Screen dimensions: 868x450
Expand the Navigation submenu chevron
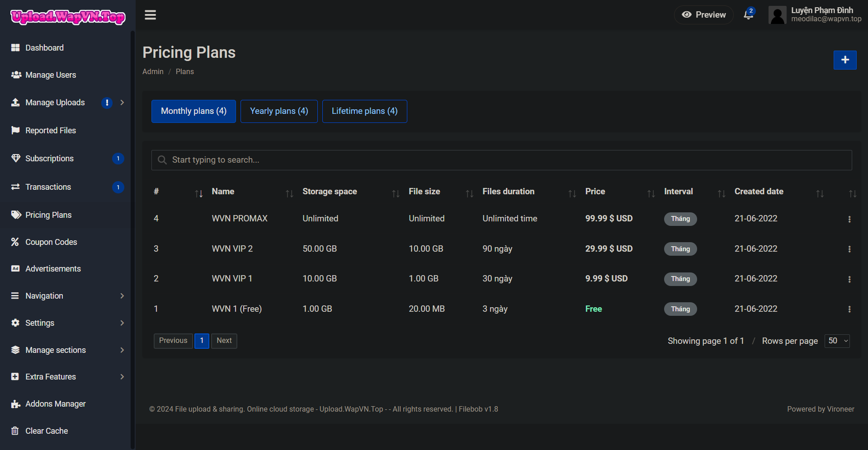[x=122, y=296]
